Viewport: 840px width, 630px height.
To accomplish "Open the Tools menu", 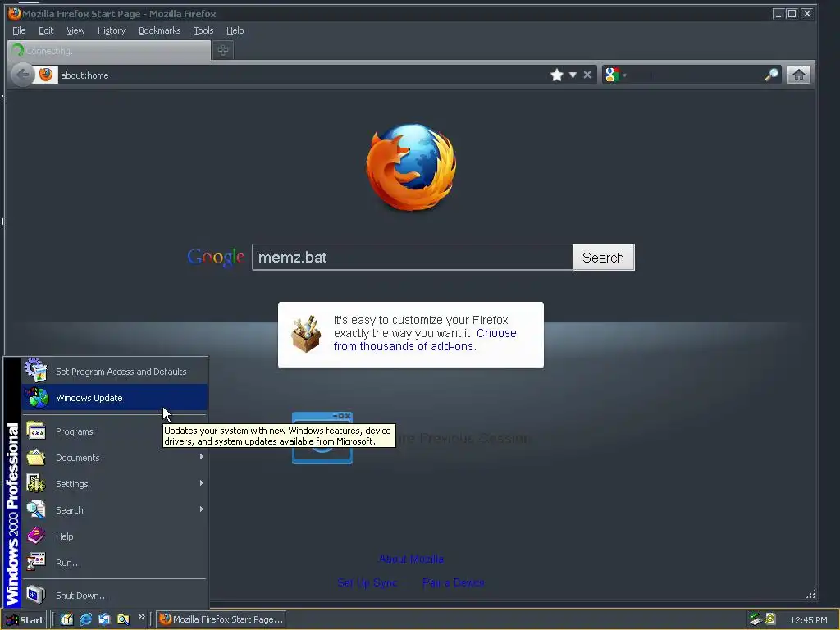I will (x=203, y=30).
